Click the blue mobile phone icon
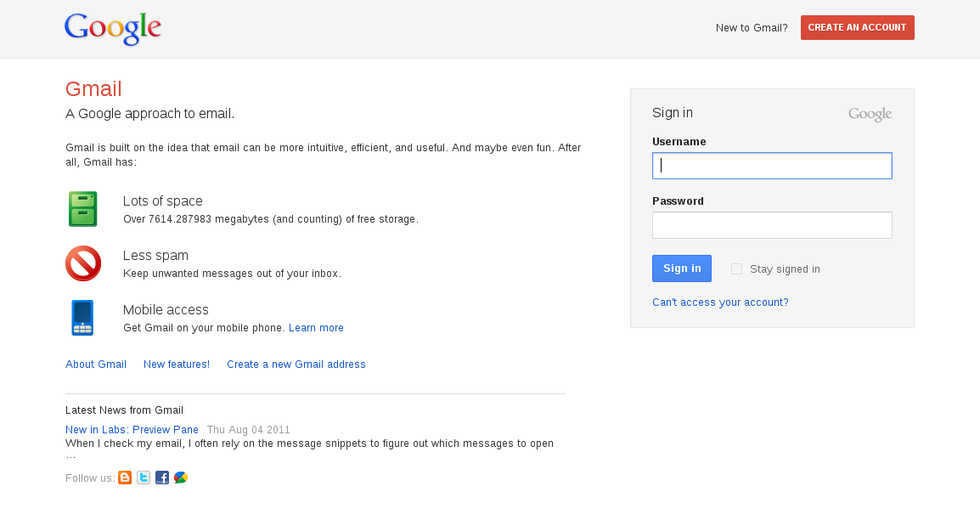The height and width of the screenshot is (520, 980). click(x=82, y=318)
